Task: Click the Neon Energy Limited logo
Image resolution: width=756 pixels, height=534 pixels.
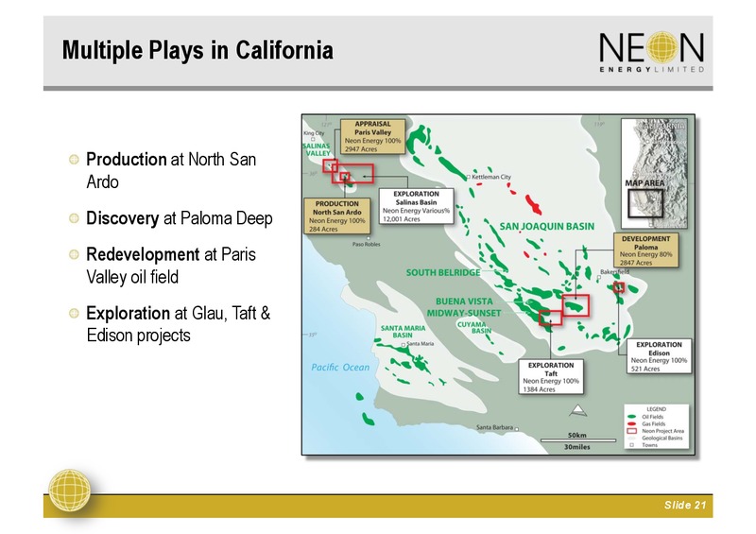Action: tap(651, 52)
